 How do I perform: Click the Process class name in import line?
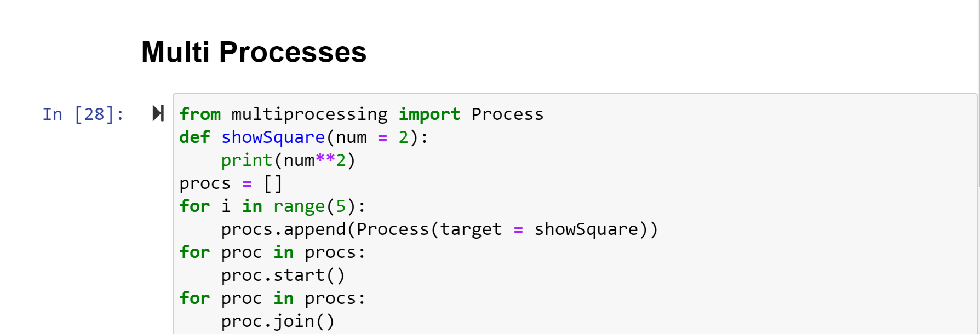click(507, 114)
